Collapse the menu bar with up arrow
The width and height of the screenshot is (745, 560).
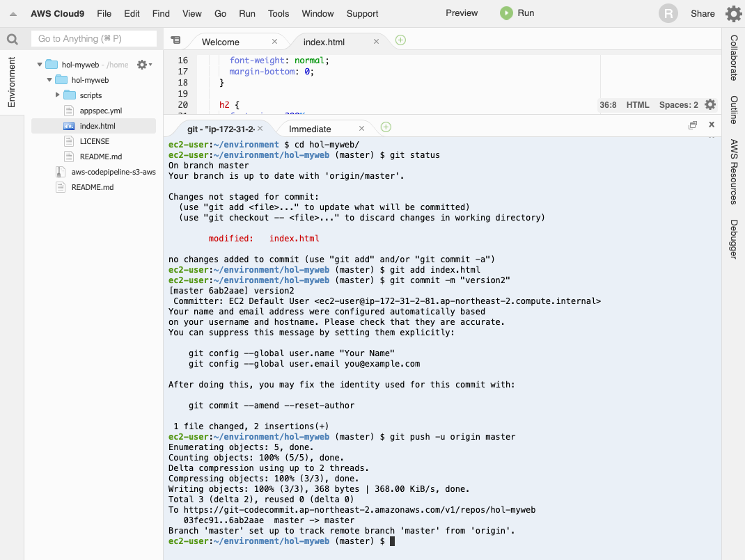click(x=13, y=14)
